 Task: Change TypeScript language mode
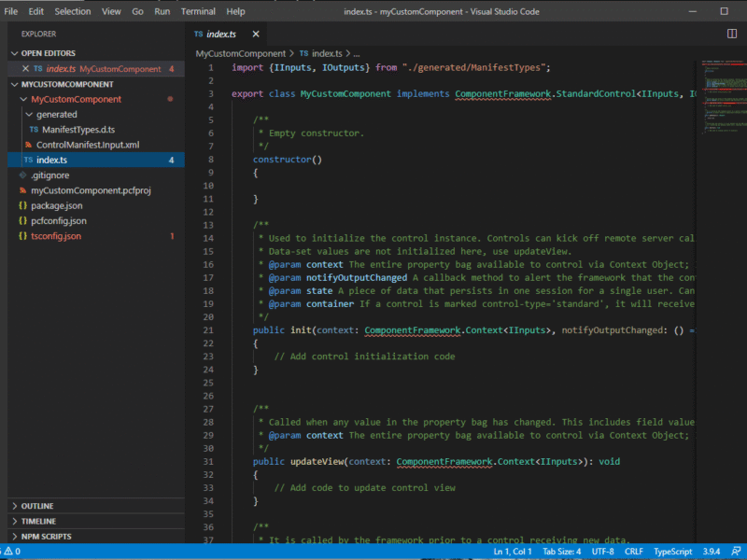pyautogui.click(x=672, y=552)
